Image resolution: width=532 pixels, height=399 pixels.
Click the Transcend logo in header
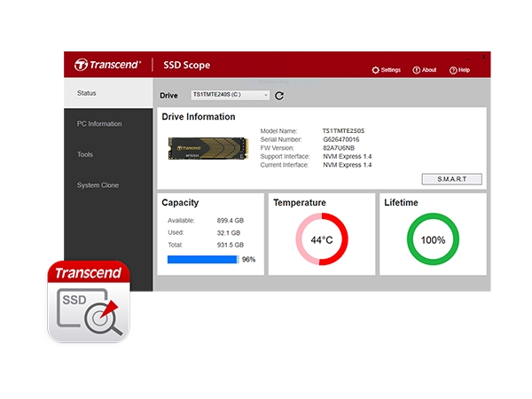(x=108, y=65)
